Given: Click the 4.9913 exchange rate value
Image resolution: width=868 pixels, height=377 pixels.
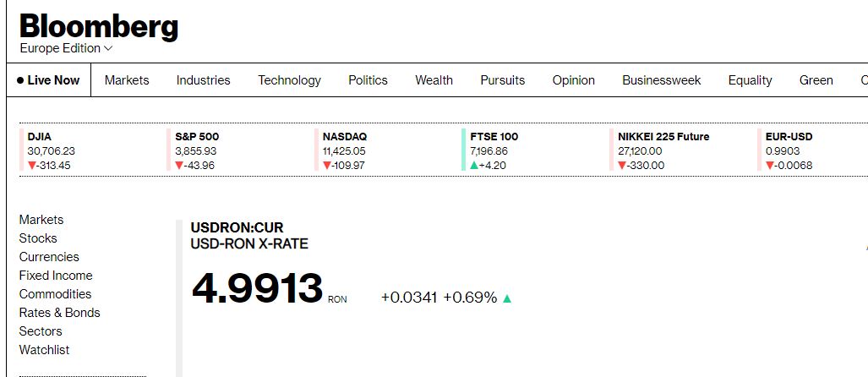Looking at the screenshot, I should (x=258, y=289).
